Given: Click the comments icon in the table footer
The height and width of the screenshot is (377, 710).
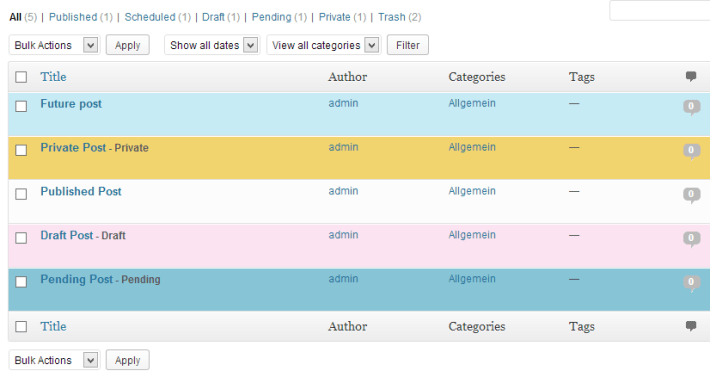Looking at the screenshot, I should coord(691,326).
